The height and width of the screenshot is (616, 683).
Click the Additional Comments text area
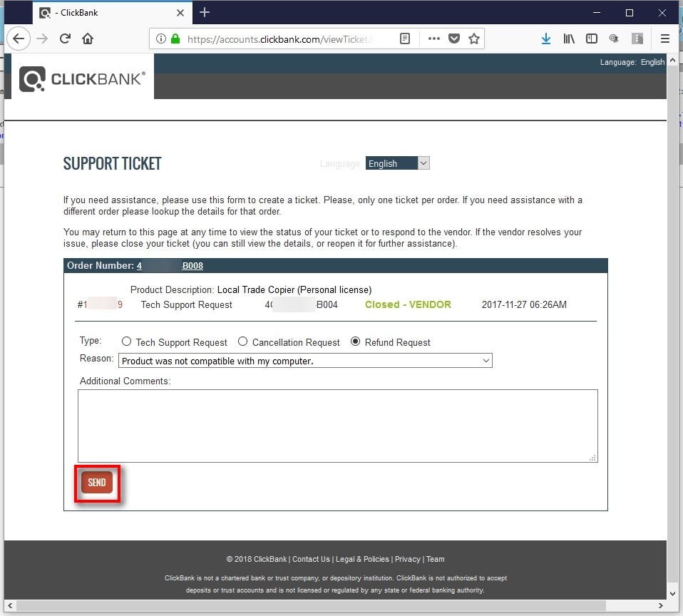pos(338,426)
